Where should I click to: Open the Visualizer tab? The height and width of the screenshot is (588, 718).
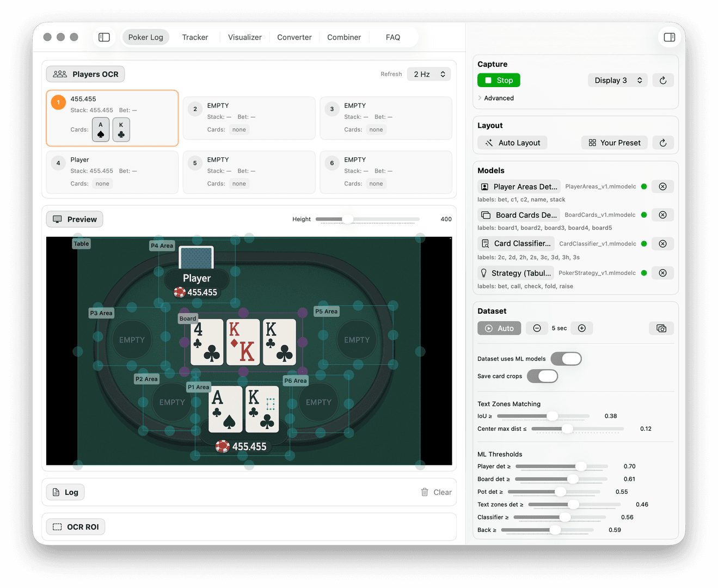point(244,37)
